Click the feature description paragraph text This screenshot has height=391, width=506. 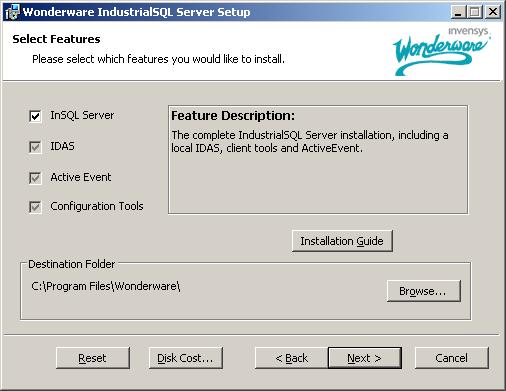310,141
